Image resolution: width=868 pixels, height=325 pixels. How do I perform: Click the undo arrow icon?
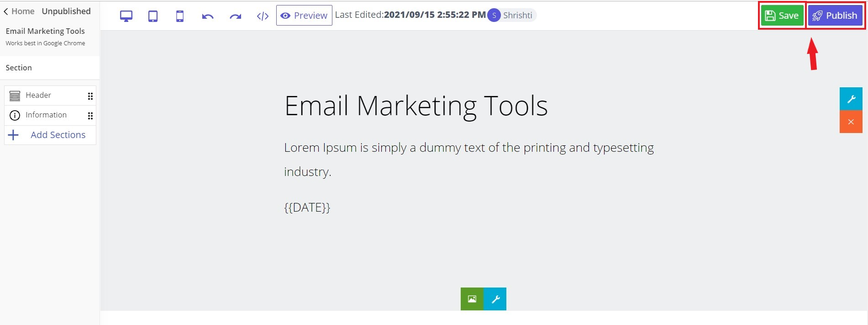[x=208, y=16]
